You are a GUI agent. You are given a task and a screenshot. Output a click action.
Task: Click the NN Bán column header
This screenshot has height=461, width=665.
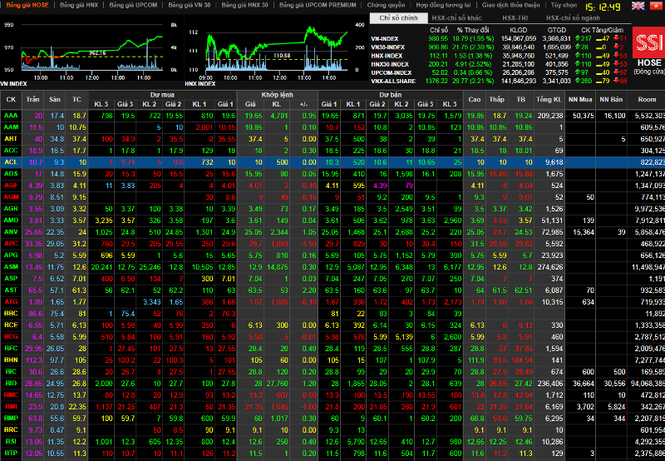click(611, 100)
